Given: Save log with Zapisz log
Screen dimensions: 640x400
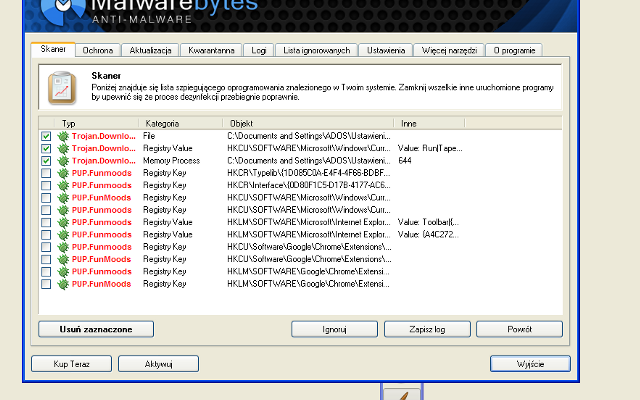Looking at the screenshot, I should (x=427, y=329).
